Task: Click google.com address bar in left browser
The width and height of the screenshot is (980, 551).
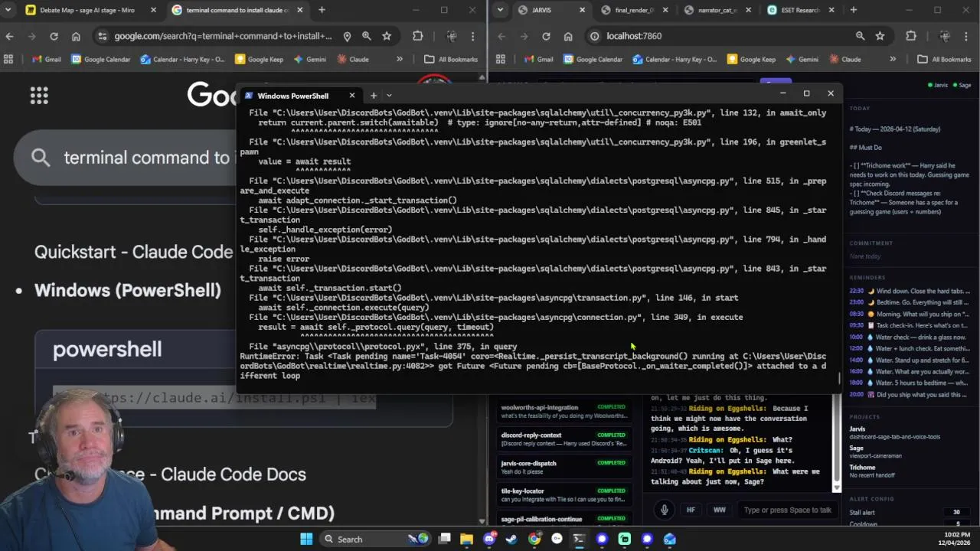Action: click(x=223, y=36)
